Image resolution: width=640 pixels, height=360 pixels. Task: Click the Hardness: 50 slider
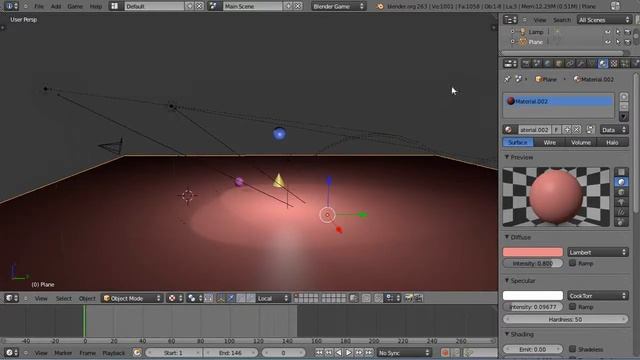point(565,319)
